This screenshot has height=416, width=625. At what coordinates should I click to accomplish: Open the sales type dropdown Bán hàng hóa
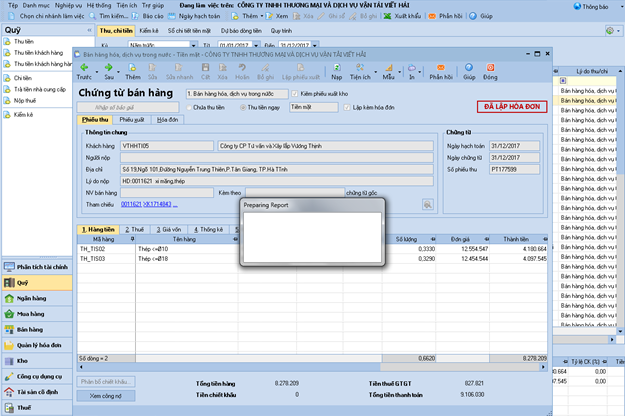[237, 94]
